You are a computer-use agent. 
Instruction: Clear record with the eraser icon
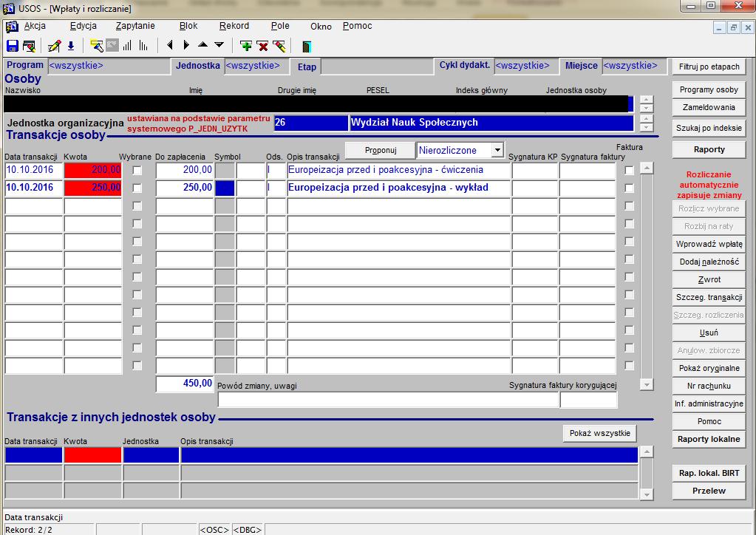point(279,46)
